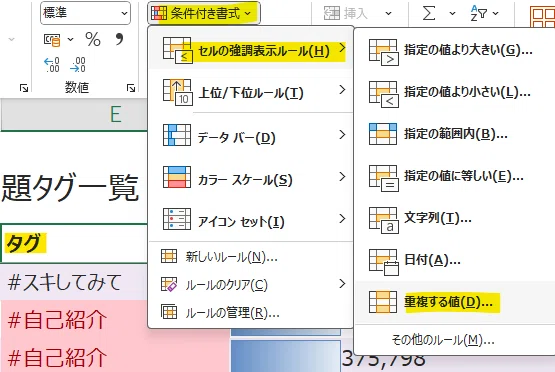Click the less-than rule icon
The width and height of the screenshot is (555, 372).
(384, 94)
